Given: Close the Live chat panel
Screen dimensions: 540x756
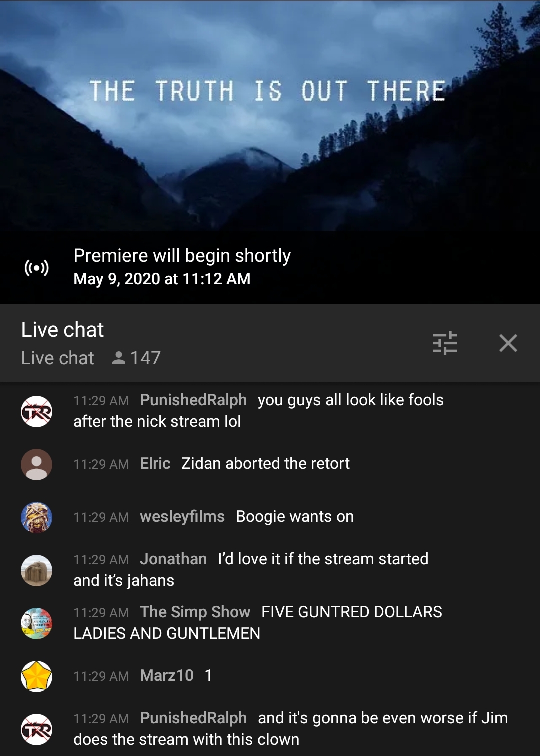Looking at the screenshot, I should [x=508, y=343].
